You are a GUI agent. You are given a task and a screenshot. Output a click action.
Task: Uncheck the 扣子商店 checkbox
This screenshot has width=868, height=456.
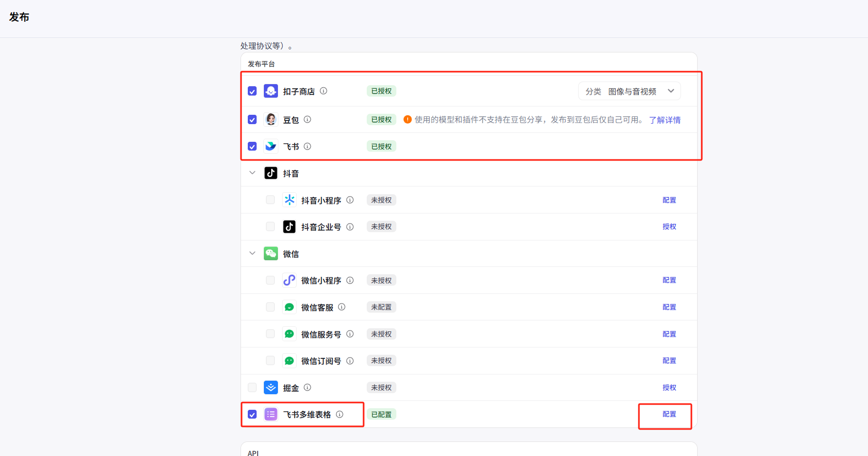(252, 91)
